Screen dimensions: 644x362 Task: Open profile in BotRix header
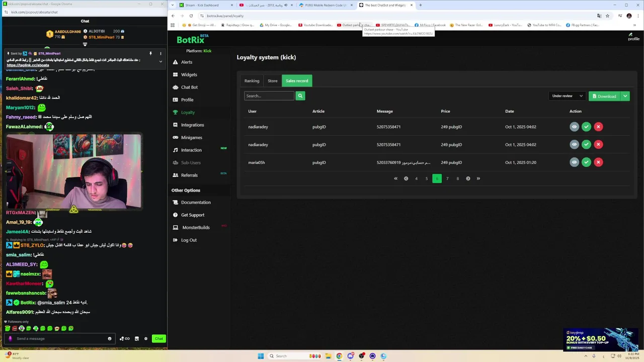point(633,37)
